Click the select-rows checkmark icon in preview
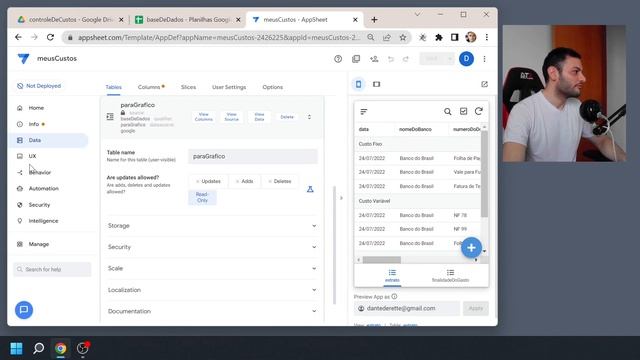 tap(463, 111)
